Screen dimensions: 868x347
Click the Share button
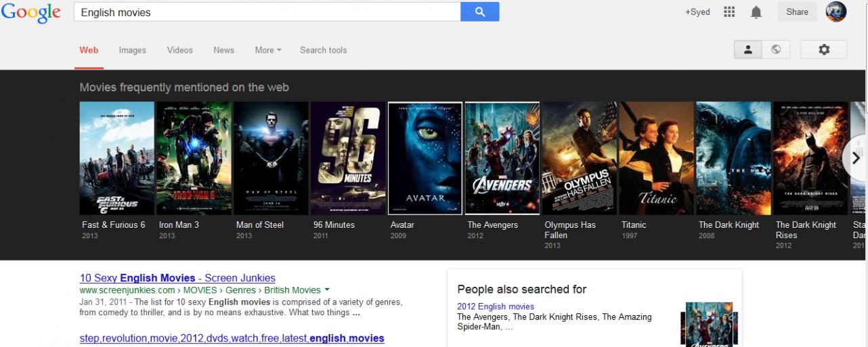coord(797,12)
